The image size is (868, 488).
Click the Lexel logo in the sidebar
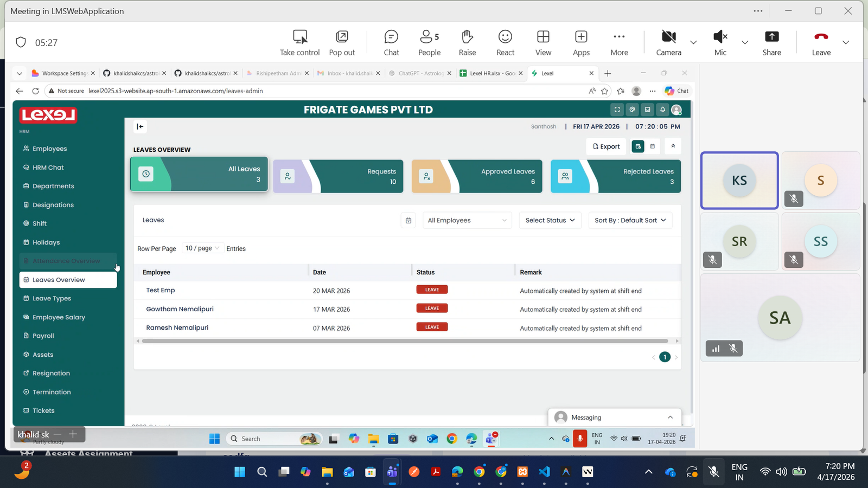point(48,115)
